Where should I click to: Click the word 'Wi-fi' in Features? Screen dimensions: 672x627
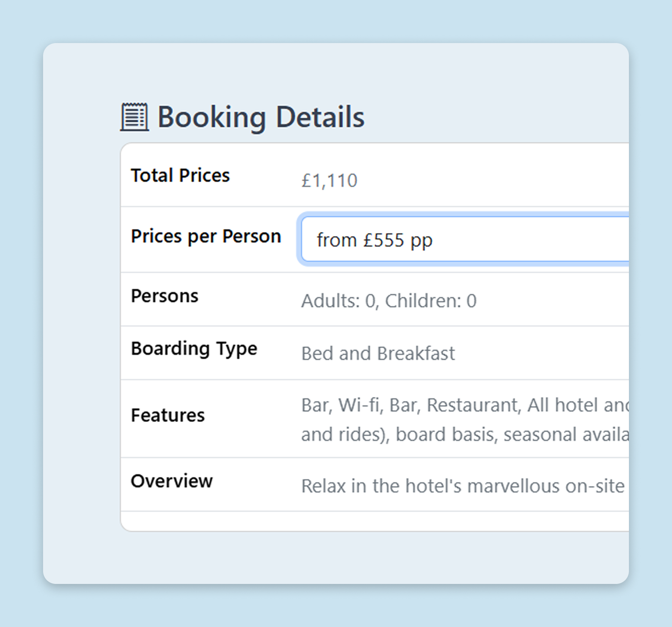tap(360, 405)
